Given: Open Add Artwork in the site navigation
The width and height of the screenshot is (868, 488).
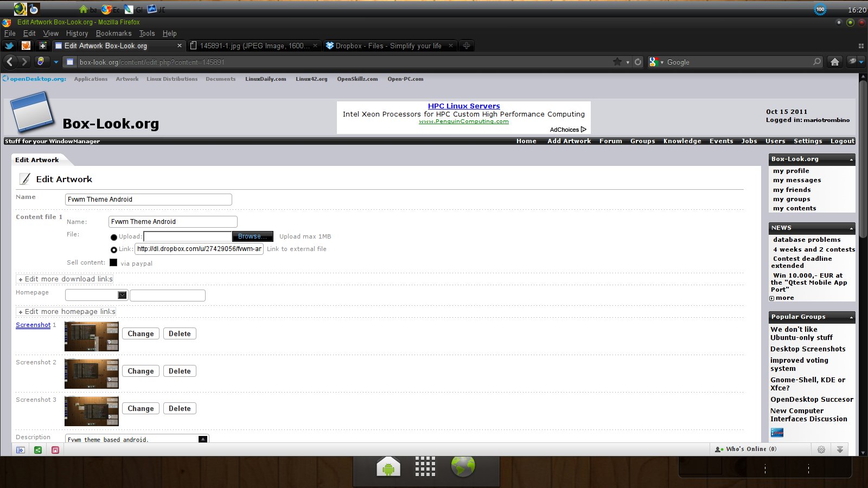Looking at the screenshot, I should [569, 141].
